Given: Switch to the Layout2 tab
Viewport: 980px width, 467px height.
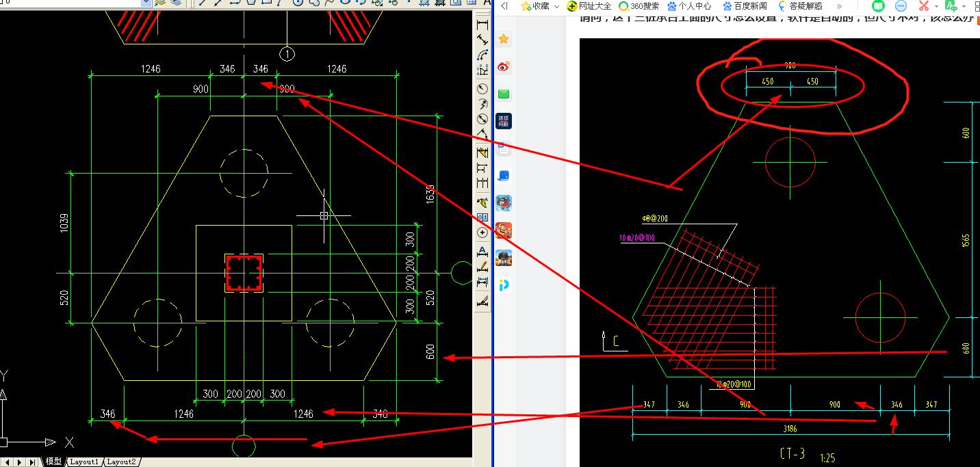Looking at the screenshot, I should point(121,462).
